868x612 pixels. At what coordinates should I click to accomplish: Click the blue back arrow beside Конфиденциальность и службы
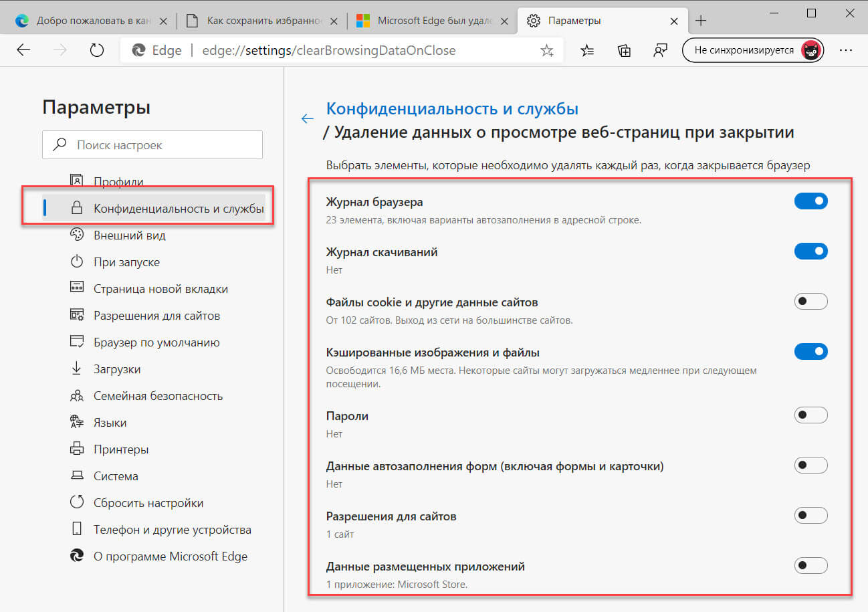point(308,118)
